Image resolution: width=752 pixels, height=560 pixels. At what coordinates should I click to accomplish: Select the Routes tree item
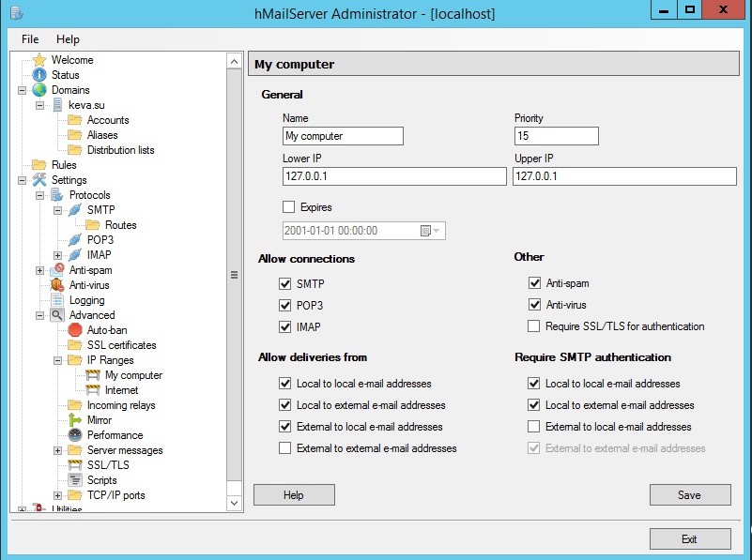tap(121, 225)
